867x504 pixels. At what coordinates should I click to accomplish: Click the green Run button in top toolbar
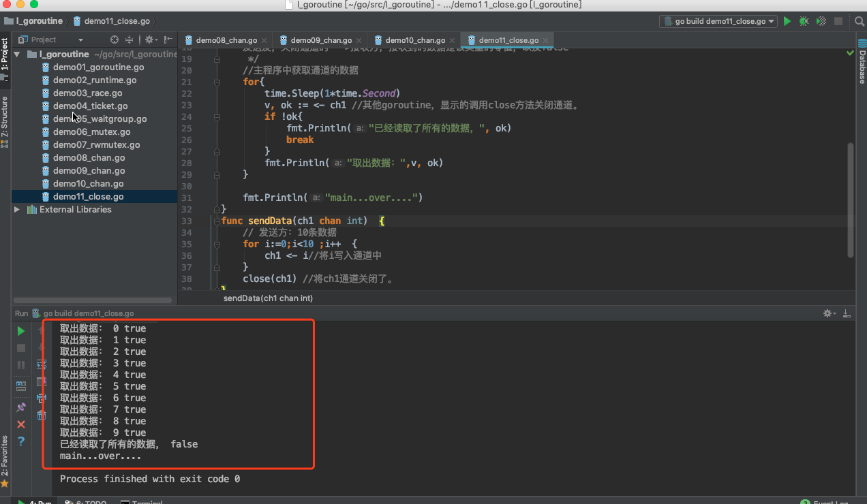787,21
